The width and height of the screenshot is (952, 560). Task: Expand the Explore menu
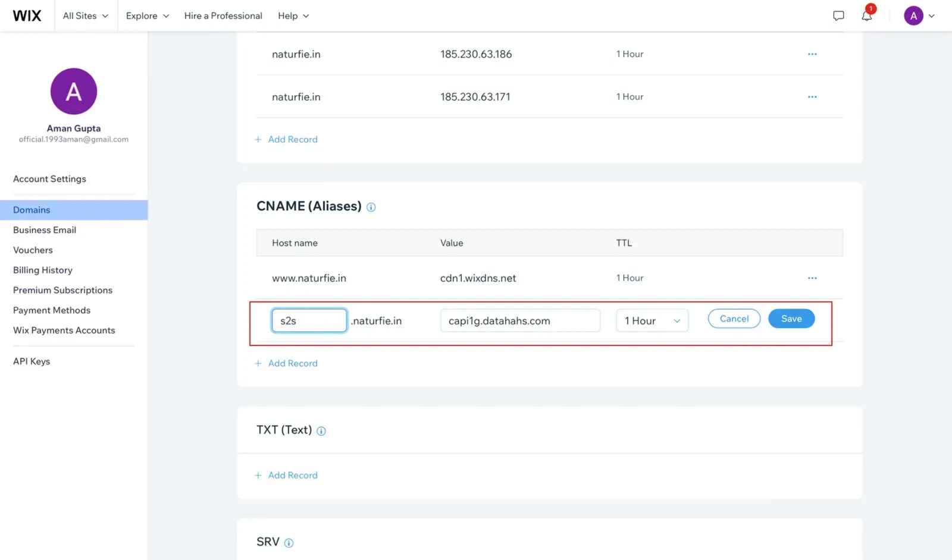[148, 16]
